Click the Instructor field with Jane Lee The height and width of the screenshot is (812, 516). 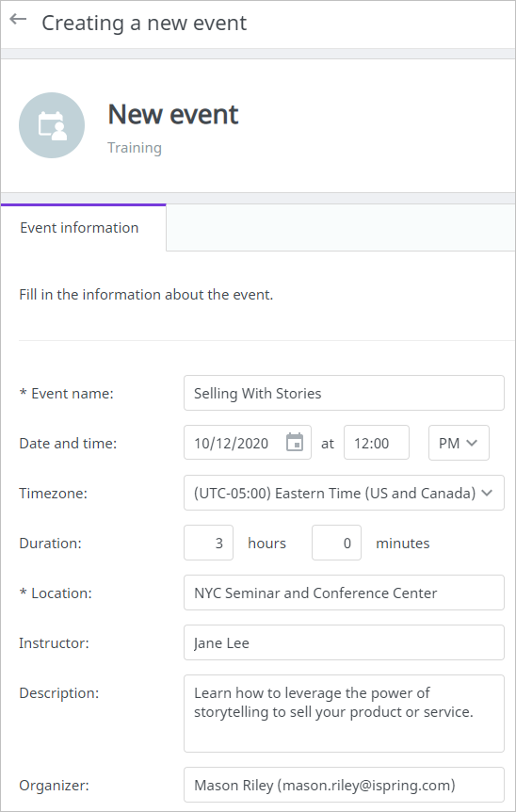(x=344, y=642)
